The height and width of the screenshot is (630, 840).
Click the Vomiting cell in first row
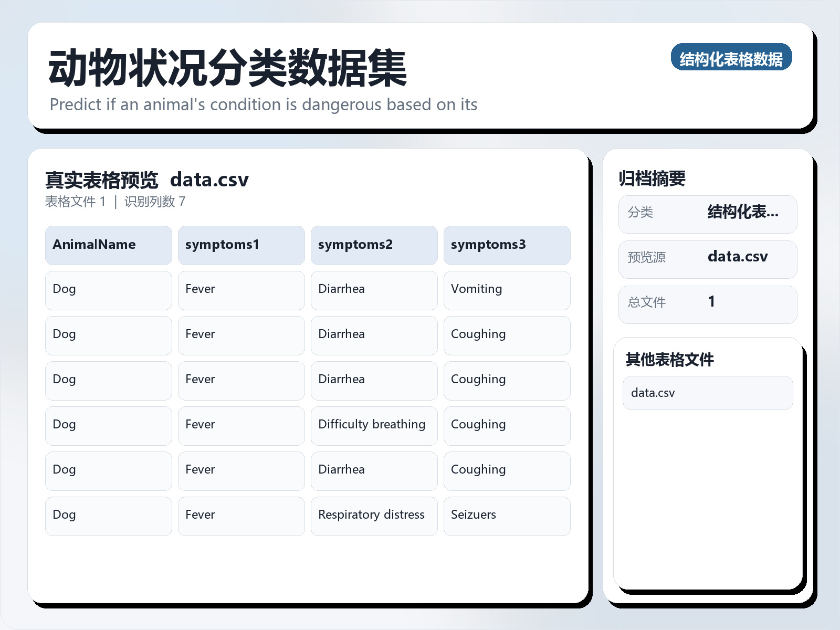point(507,290)
